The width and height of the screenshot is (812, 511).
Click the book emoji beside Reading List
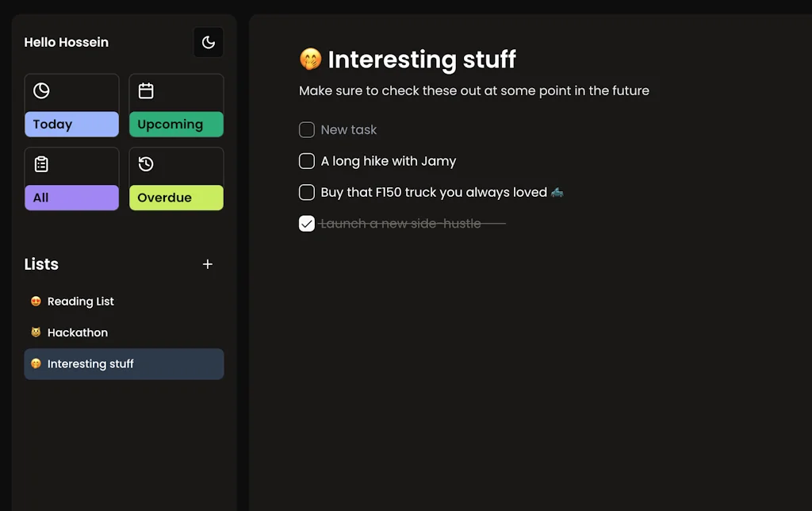(35, 301)
